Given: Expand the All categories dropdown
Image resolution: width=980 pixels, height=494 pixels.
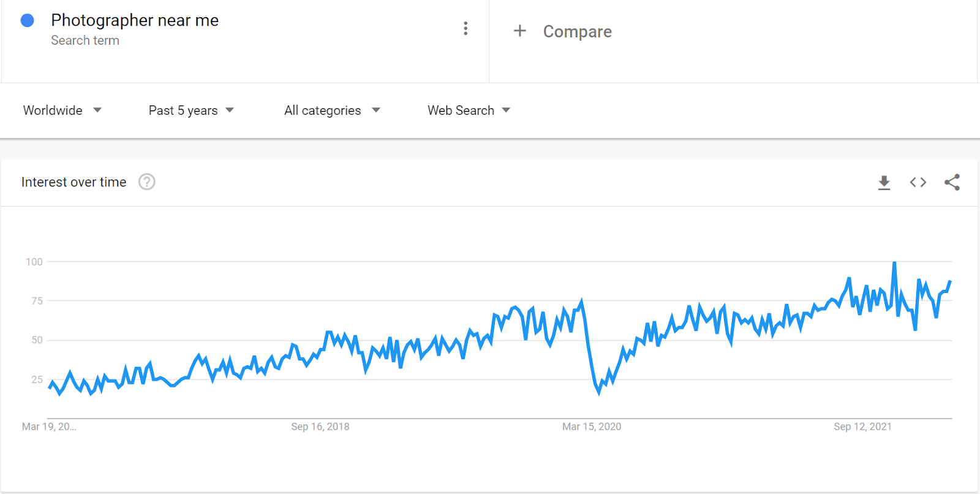Looking at the screenshot, I should [x=332, y=110].
